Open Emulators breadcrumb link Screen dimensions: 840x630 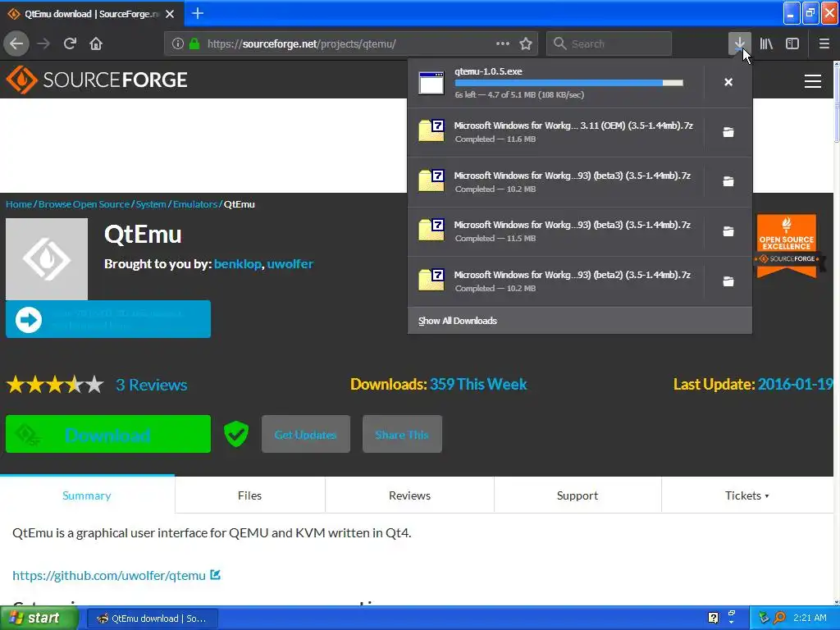(195, 204)
